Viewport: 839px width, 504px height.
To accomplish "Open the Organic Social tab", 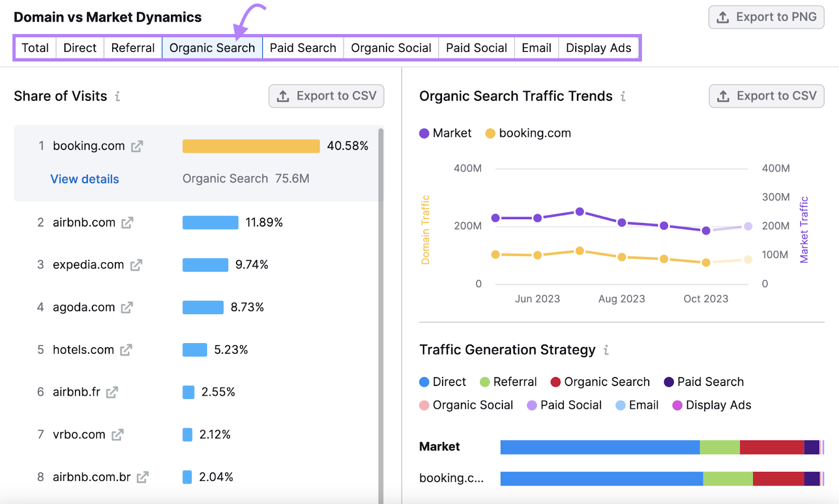I will (x=391, y=48).
